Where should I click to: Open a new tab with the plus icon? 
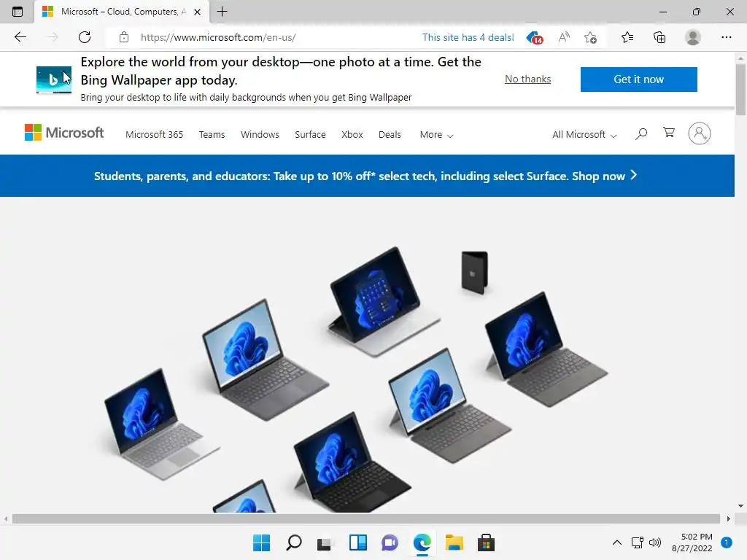pyautogui.click(x=222, y=12)
